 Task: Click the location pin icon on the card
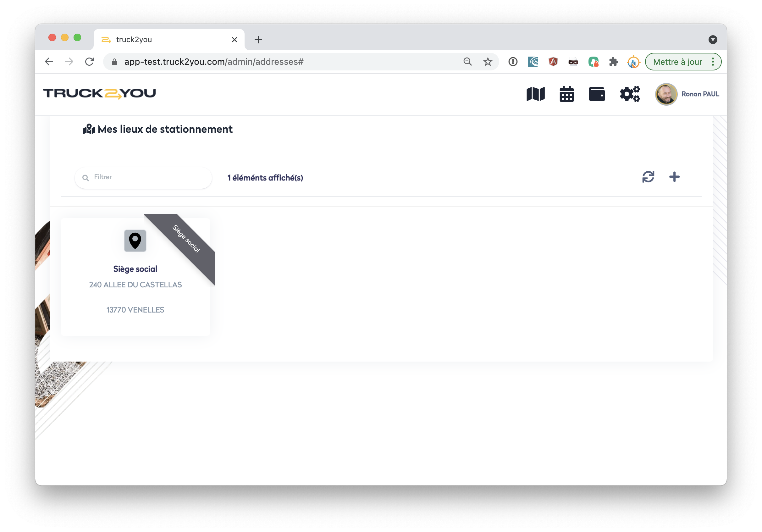click(135, 241)
